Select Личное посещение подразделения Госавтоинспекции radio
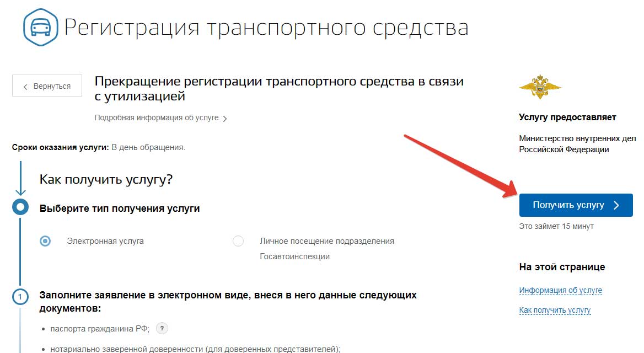The image size is (644, 353). click(x=238, y=241)
